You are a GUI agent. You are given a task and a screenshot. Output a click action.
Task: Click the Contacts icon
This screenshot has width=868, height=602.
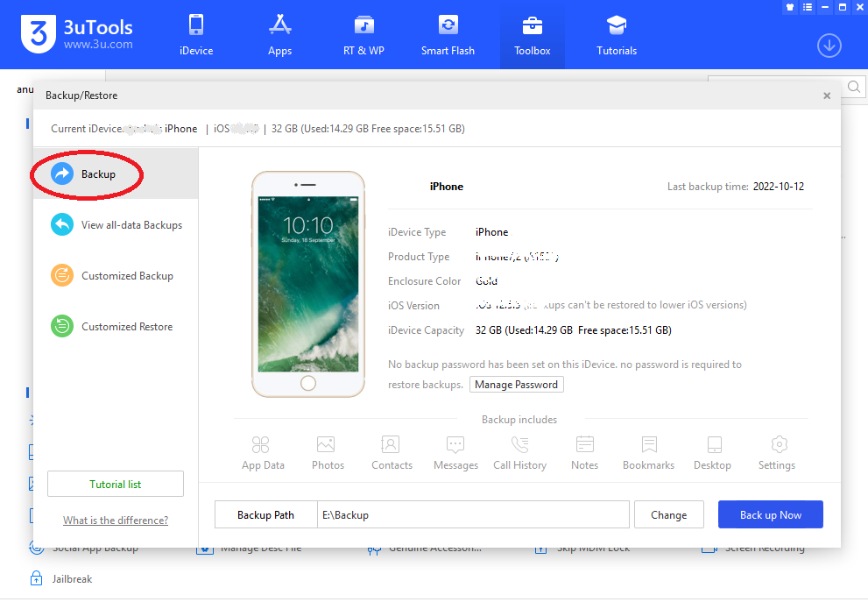coord(391,444)
